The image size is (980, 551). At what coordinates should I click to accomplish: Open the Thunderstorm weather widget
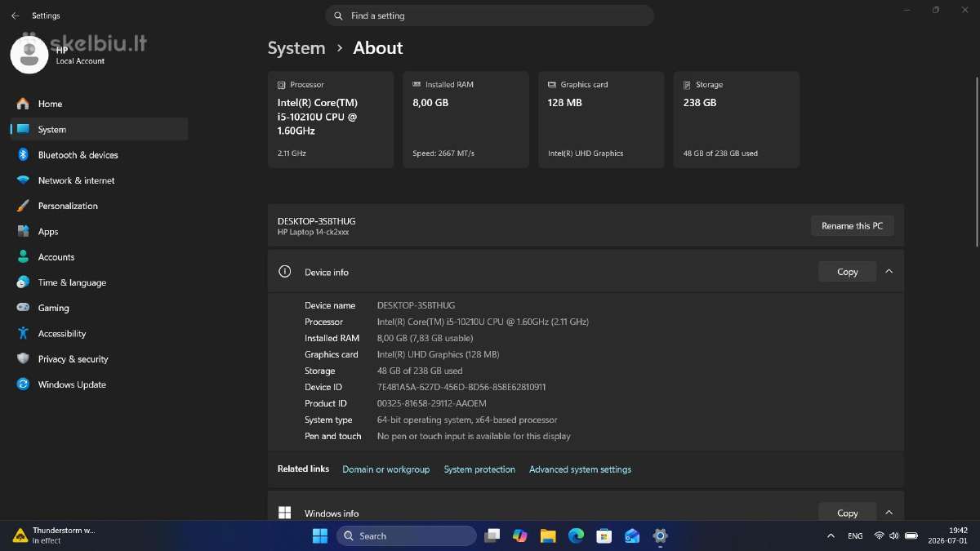click(x=56, y=535)
